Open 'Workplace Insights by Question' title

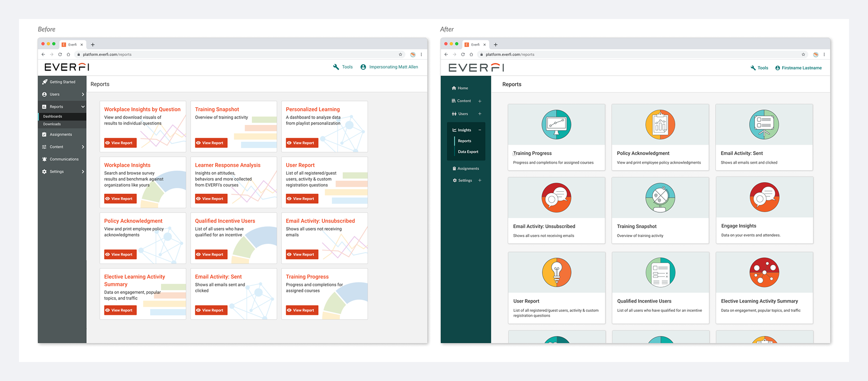point(142,110)
